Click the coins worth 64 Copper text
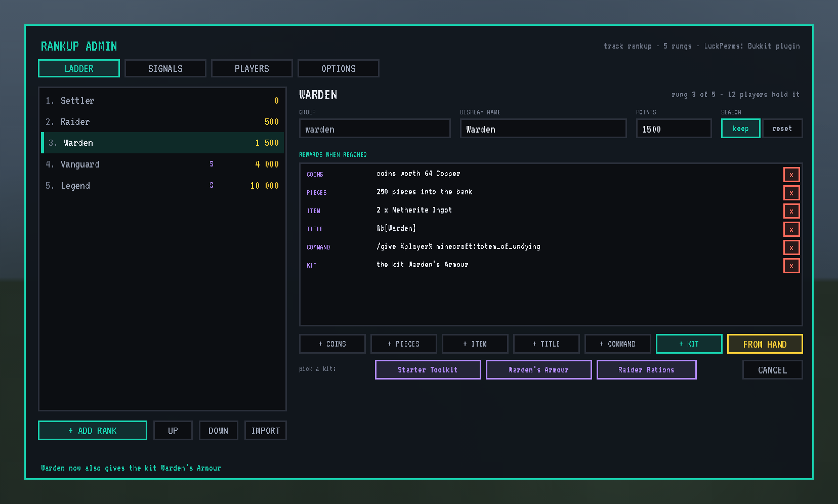Viewport: 838px width, 504px height. coord(418,174)
